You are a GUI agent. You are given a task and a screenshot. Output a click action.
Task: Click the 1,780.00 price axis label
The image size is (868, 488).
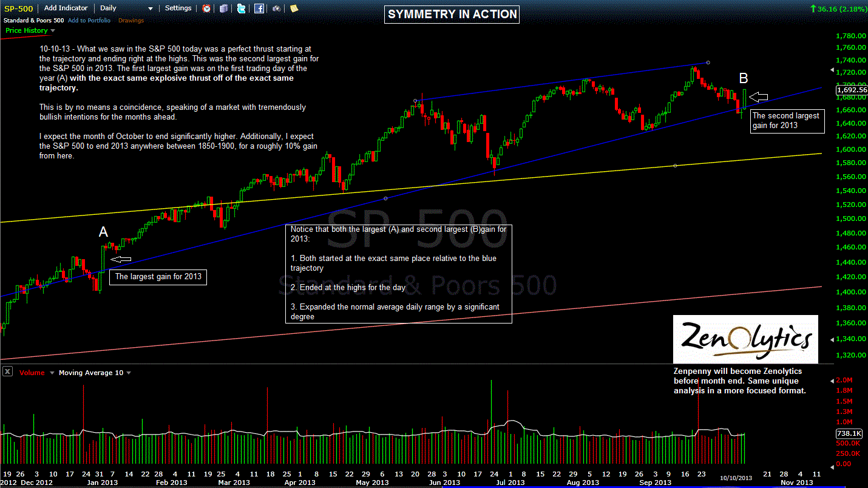pyautogui.click(x=850, y=36)
